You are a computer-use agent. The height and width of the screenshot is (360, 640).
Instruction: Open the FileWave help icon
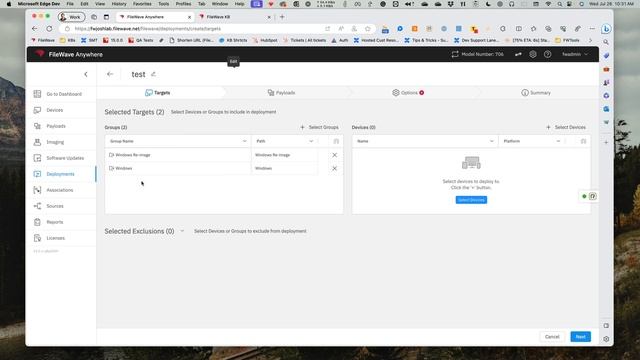[x=547, y=54]
